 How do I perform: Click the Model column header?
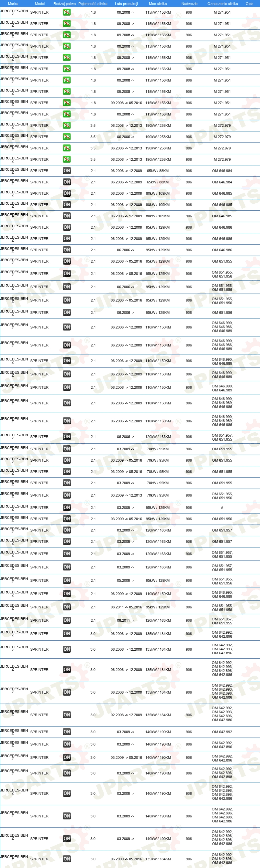click(x=40, y=4)
